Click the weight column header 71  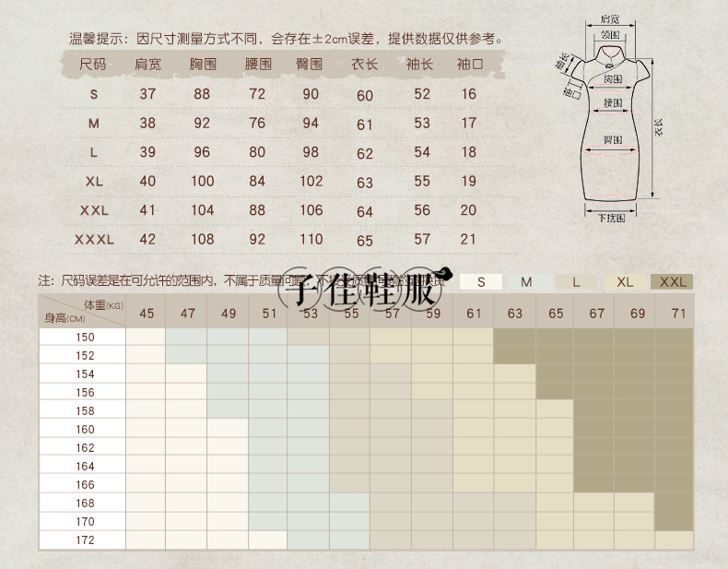point(679,314)
